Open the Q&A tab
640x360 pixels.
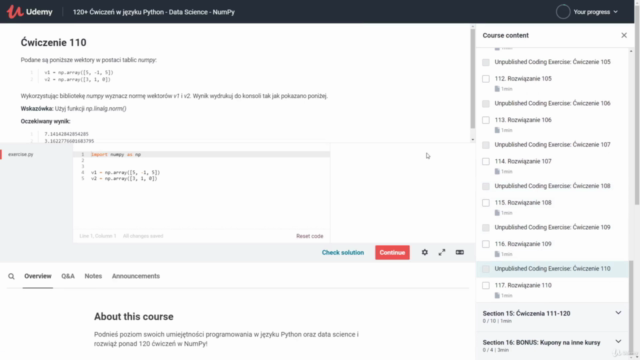click(68, 276)
